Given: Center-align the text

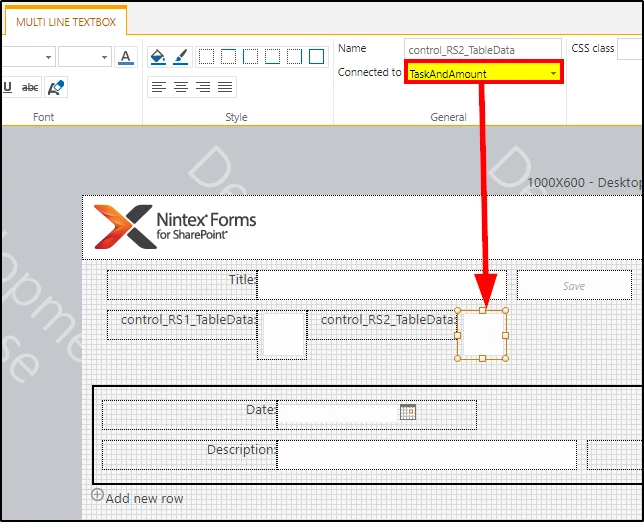Looking at the screenshot, I should point(181,87).
